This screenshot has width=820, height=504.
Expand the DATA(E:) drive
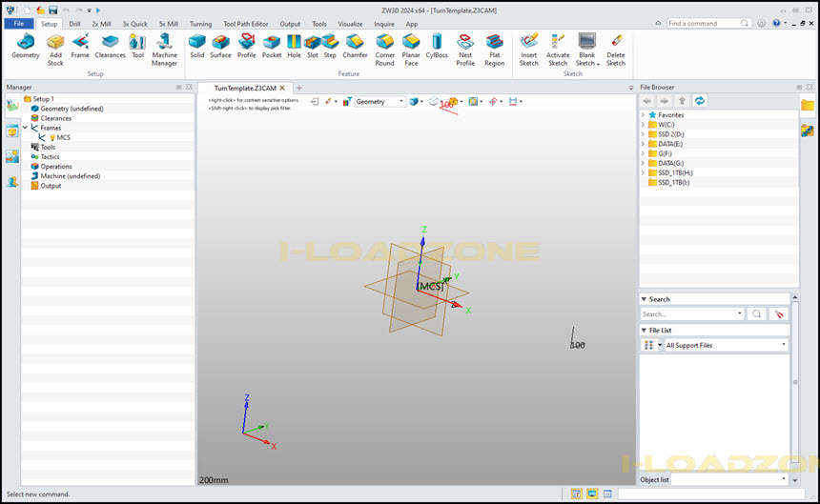pyautogui.click(x=643, y=144)
